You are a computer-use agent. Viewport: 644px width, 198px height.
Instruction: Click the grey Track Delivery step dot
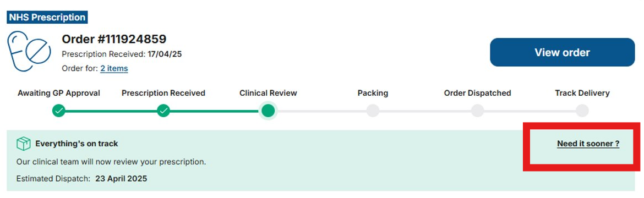pyautogui.click(x=582, y=111)
